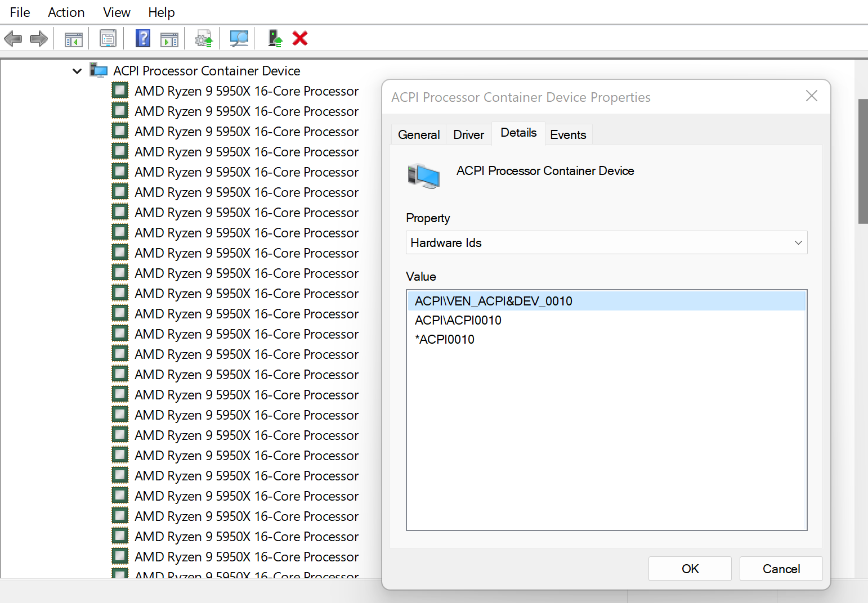This screenshot has height=603, width=868.
Task: Toggle the Show/Hide Action Pane icon
Action: coord(169,39)
